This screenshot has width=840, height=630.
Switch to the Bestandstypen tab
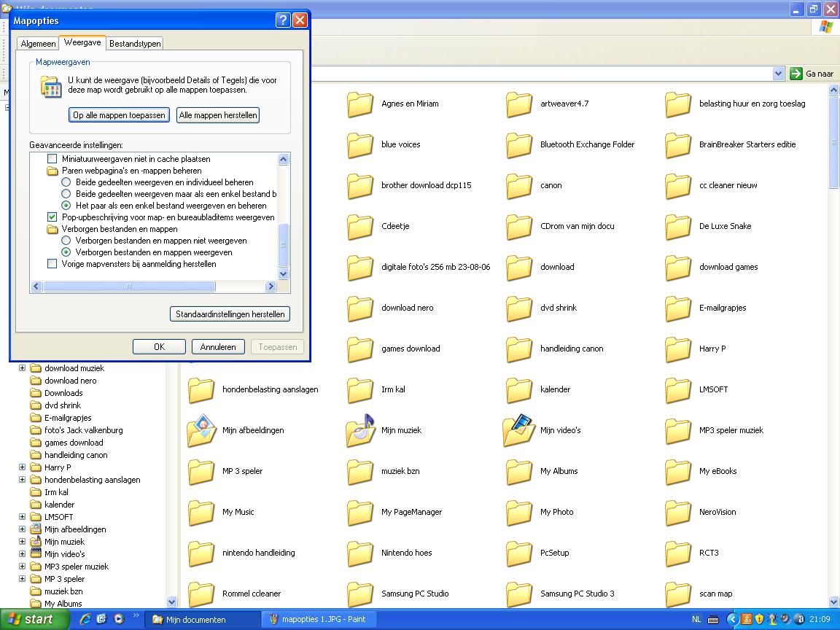pos(135,44)
